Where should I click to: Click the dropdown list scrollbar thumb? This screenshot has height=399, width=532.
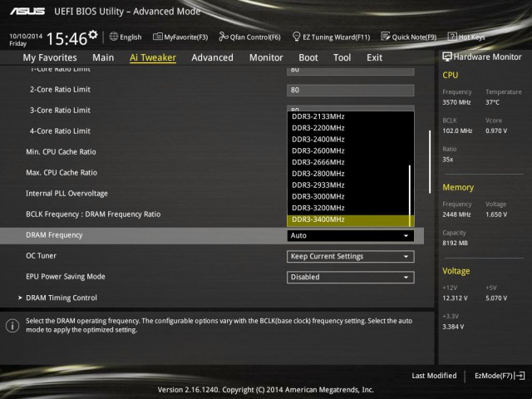410,195
